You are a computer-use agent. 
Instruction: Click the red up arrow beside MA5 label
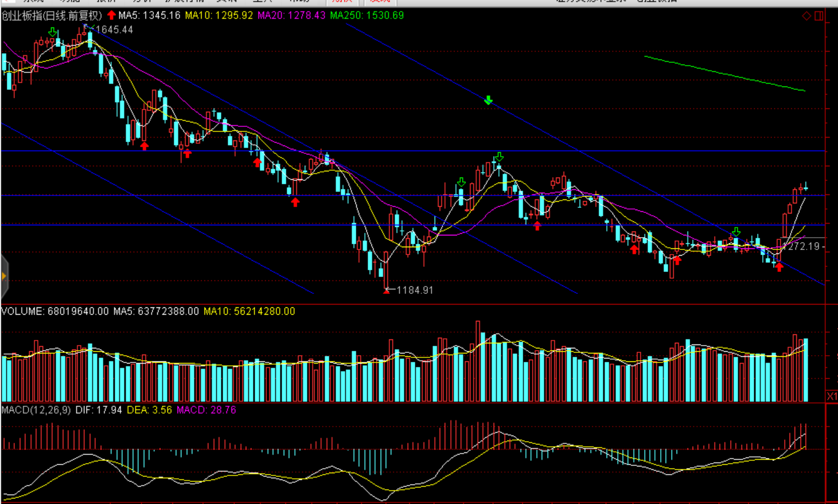pyautogui.click(x=111, y=16)
